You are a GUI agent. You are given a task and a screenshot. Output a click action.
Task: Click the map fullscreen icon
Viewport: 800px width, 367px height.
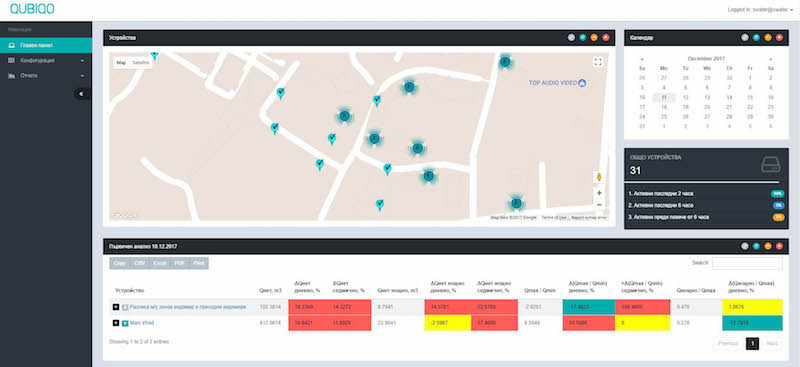click(x=598, y=62)
